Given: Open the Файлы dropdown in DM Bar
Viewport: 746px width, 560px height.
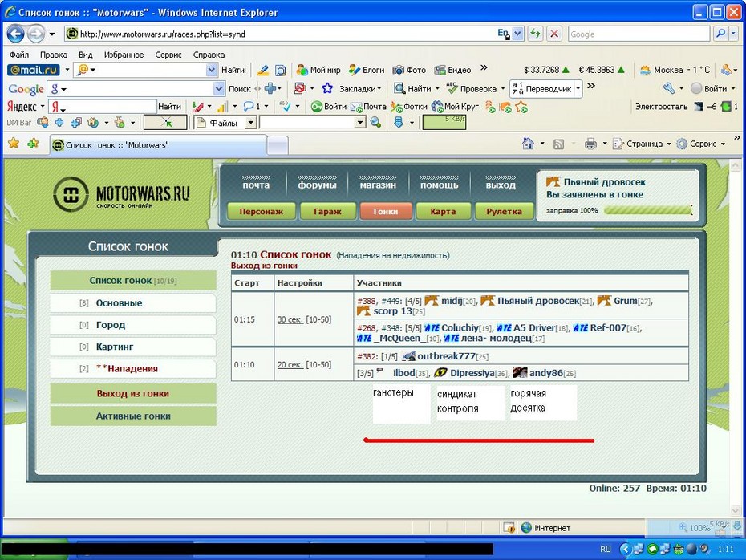Looking at the screenshot, I should [250, 123].
